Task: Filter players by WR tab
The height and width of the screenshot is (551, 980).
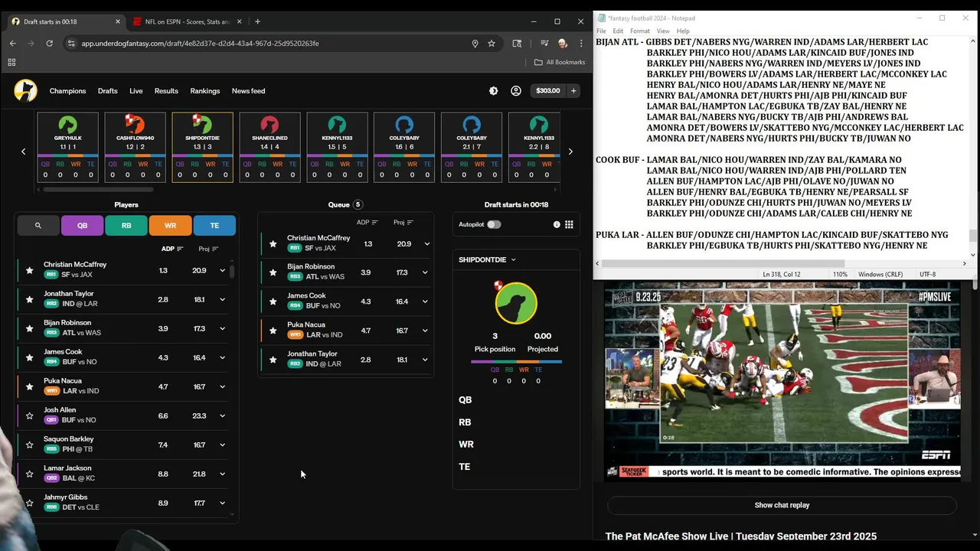Action: (170, 226)
